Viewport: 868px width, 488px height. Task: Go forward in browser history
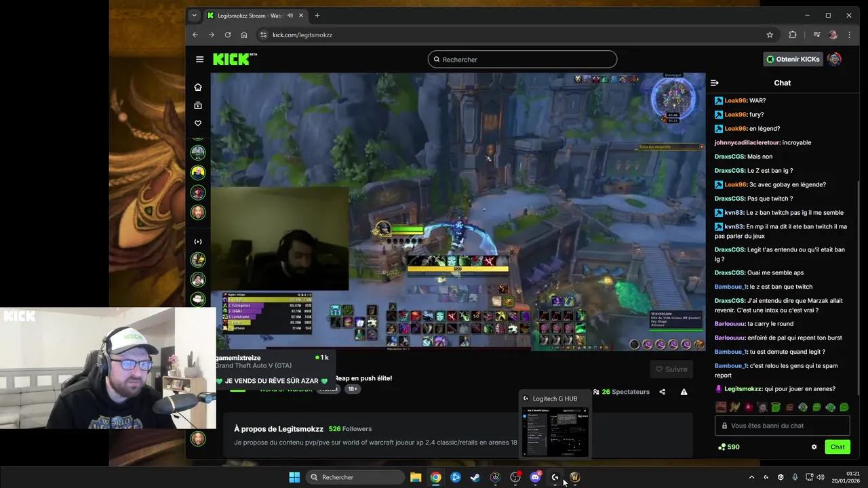211,35
